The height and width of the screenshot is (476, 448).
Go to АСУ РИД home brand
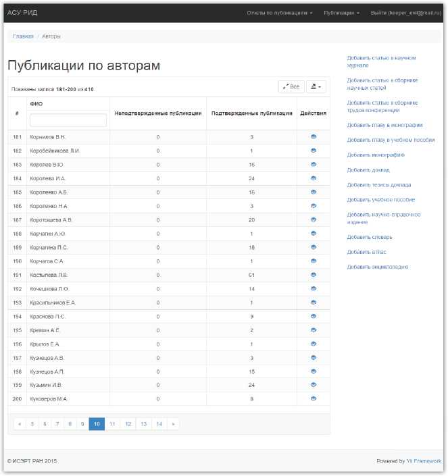[22, 13]
